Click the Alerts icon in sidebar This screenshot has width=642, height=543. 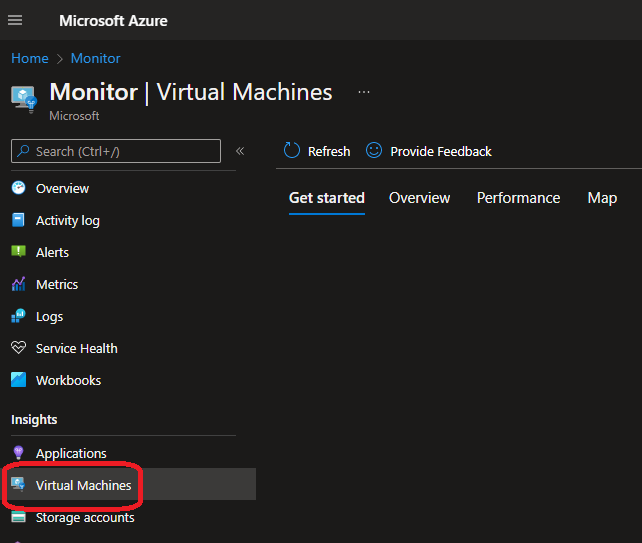18,252
